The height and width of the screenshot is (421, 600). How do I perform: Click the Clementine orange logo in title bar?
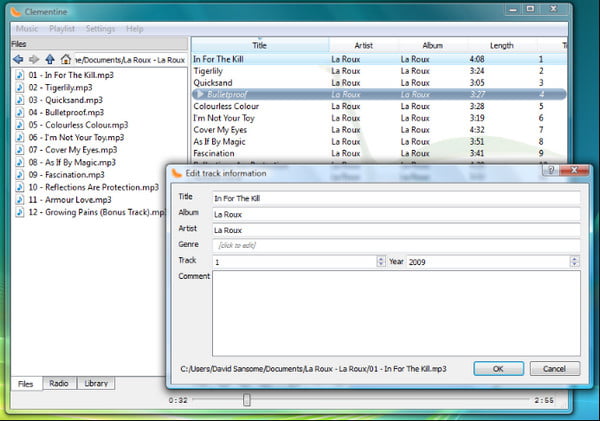[16, 12]
